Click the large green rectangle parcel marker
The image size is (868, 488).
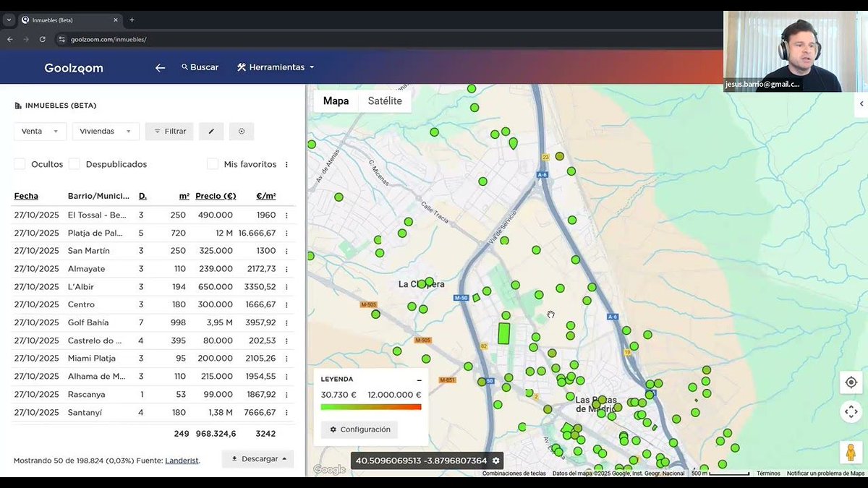click(x=504, y=333)
